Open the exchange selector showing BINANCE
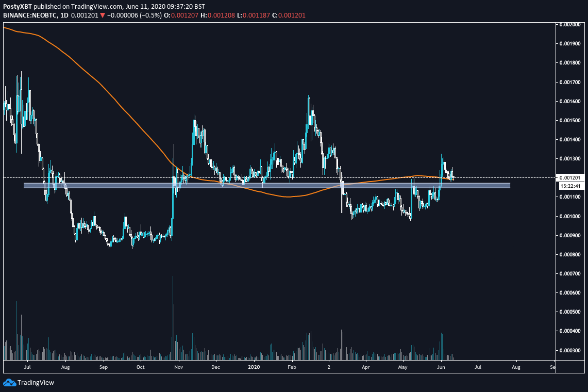This screenshot has height=392, width=588. coord(15,15)
